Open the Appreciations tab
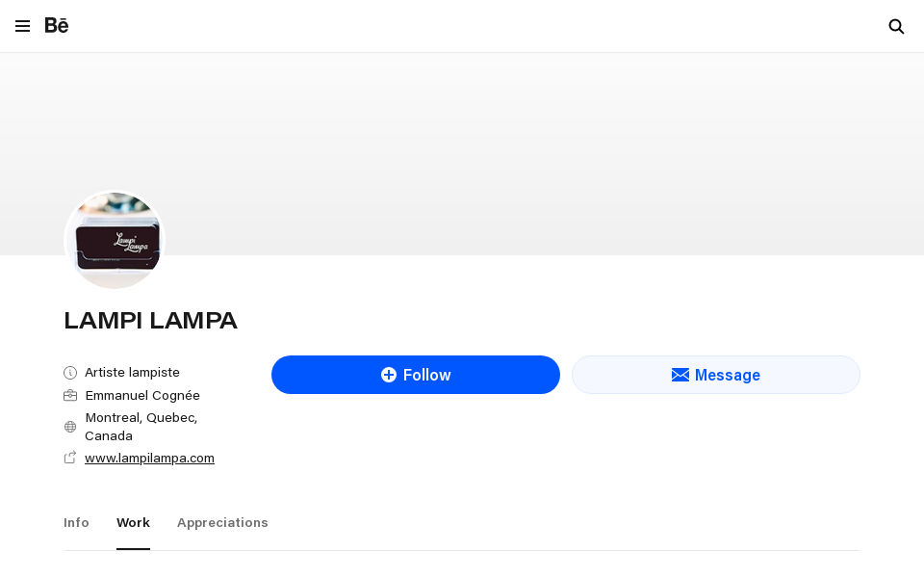This screenshot has height=578, width=924. tap(222, 522)
